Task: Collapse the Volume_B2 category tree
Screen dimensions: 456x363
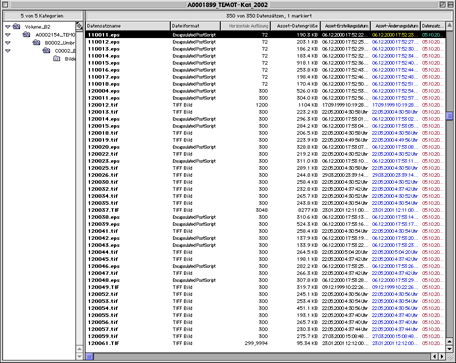Action: (8, 27)
